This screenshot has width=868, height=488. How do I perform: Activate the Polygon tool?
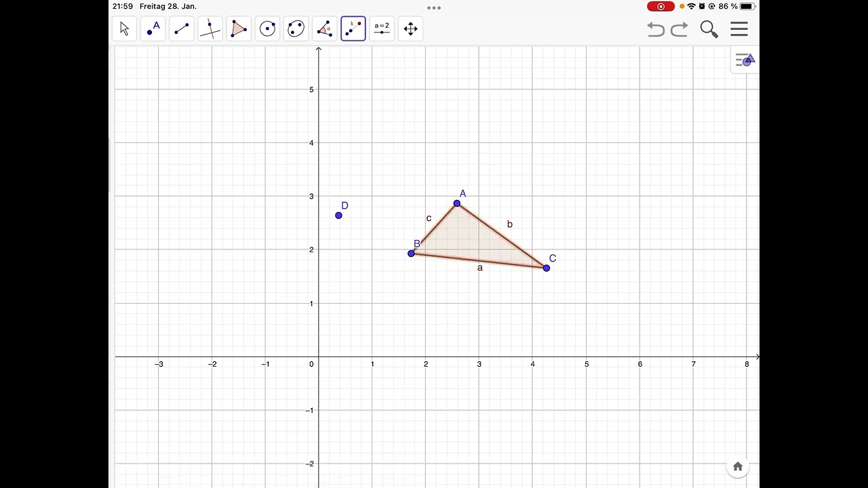click(x=239, y=28)
